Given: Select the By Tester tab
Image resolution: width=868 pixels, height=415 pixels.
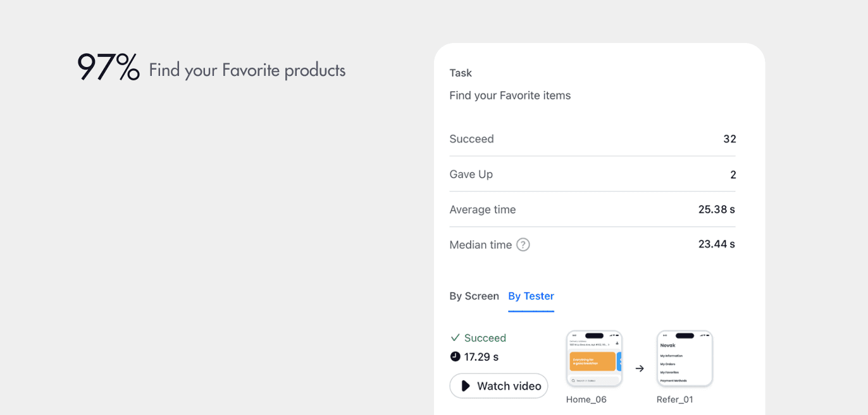Looking at the screenshot, I should pos(531,296).
